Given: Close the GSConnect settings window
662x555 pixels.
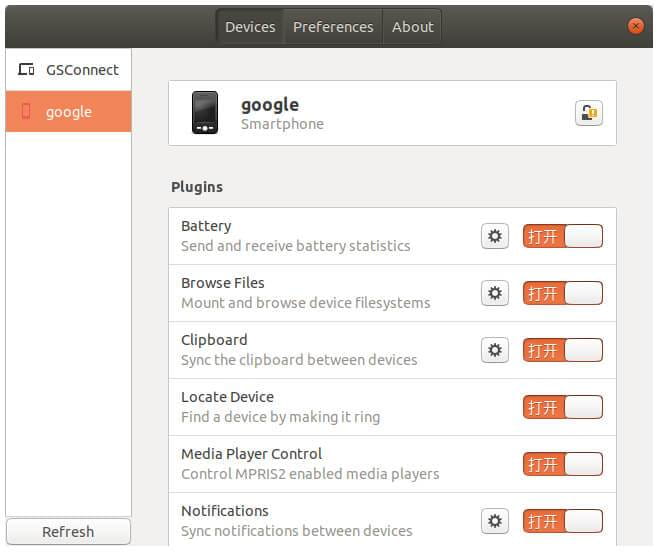Looking at the screenshot, I should click(x=635, y=27).
